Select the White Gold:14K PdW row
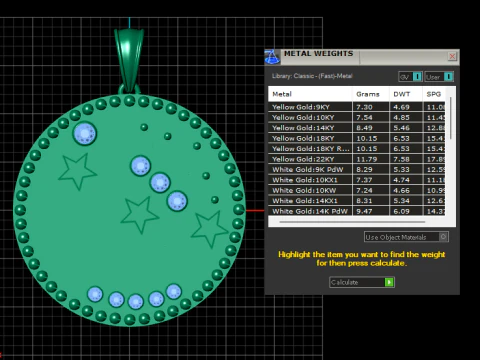The width and height of the screenshot is (480, 360). [357, 211]
